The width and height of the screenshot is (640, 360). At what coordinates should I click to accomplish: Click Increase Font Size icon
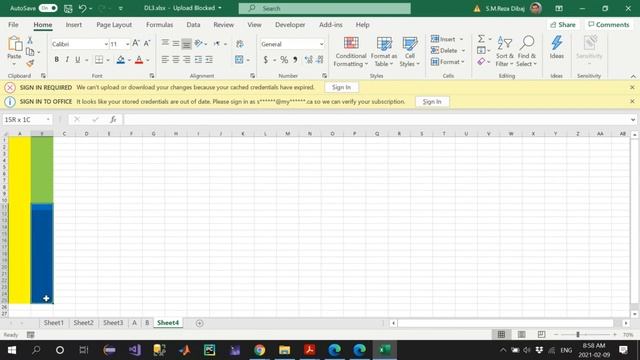pos(136,43)
